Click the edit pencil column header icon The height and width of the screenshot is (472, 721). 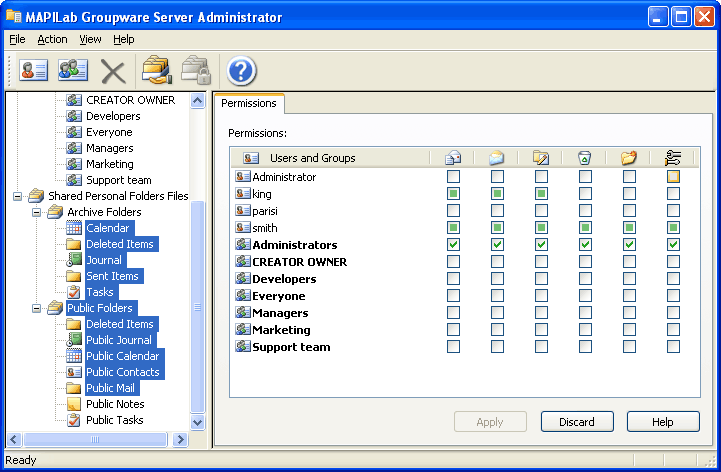pos(541,158)
